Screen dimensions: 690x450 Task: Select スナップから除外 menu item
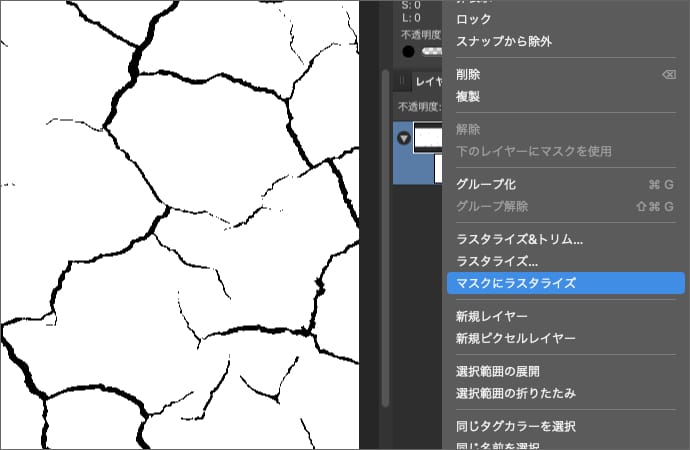[503, 41]
